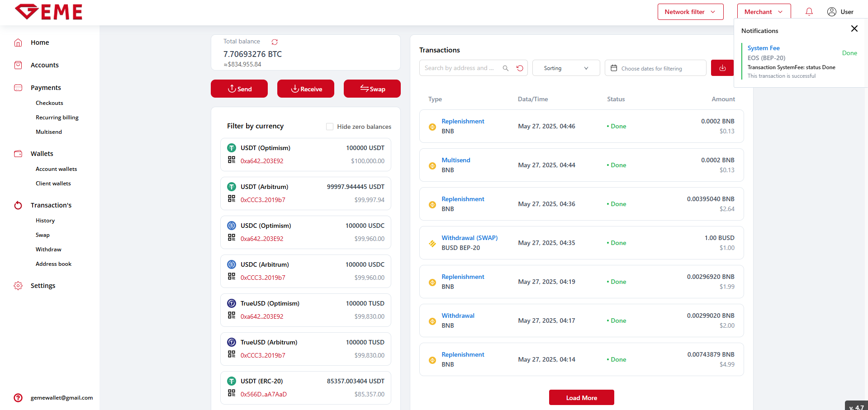Viewport: 868px width, 410px height.
Task: Click the help icon beside support email
Action: pos(18,398)
